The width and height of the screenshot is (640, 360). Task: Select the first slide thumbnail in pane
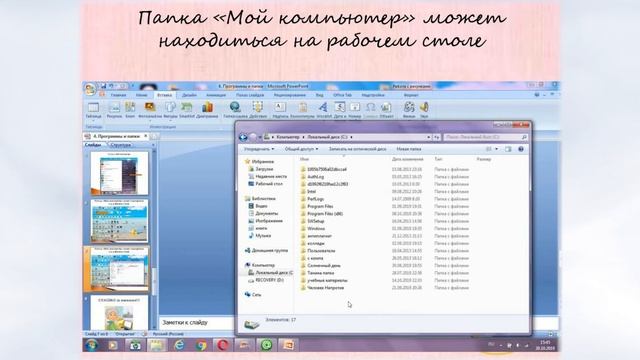click(119, 173)
